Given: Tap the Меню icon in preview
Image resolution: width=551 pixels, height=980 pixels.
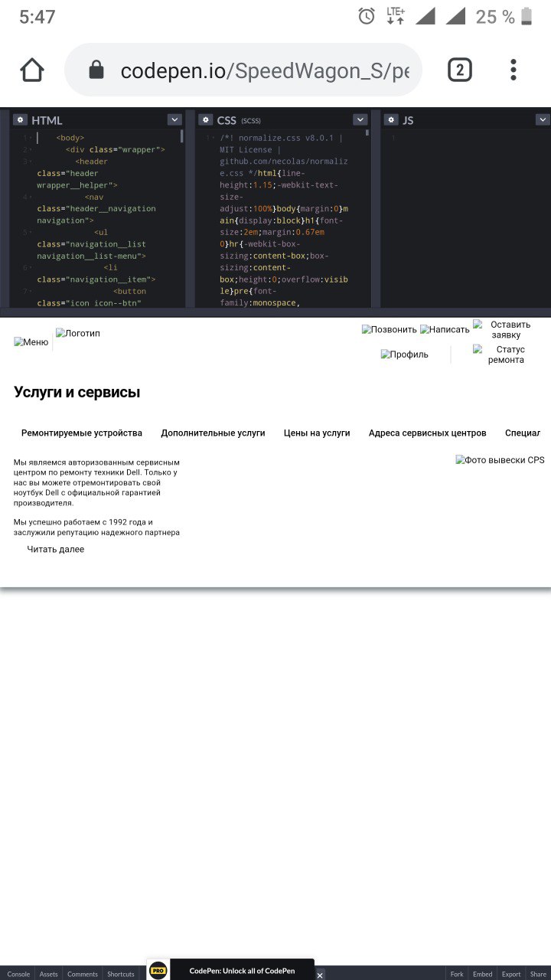Looking at the screenshot, I should [x=31, y=342].
